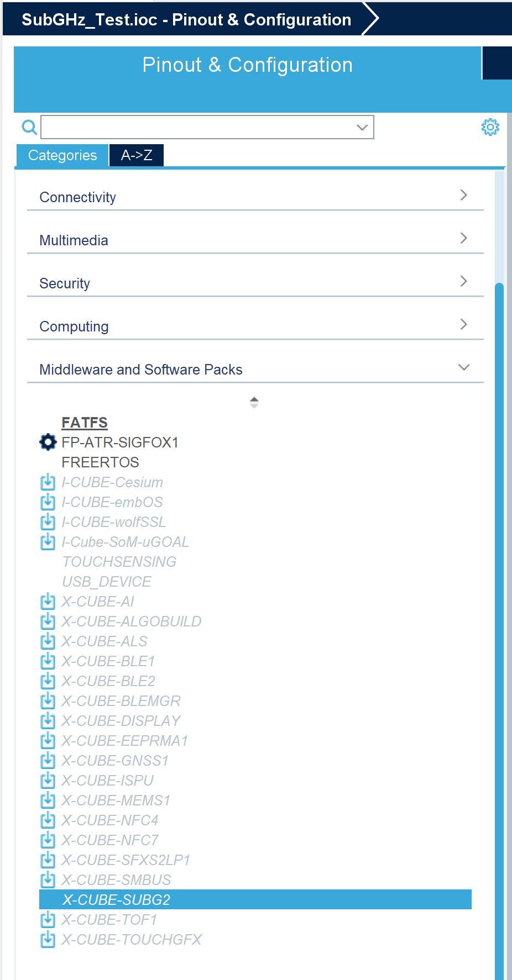
Task: Click download icon beside X-CUBE-GNSS1
Action: (48, 761)
